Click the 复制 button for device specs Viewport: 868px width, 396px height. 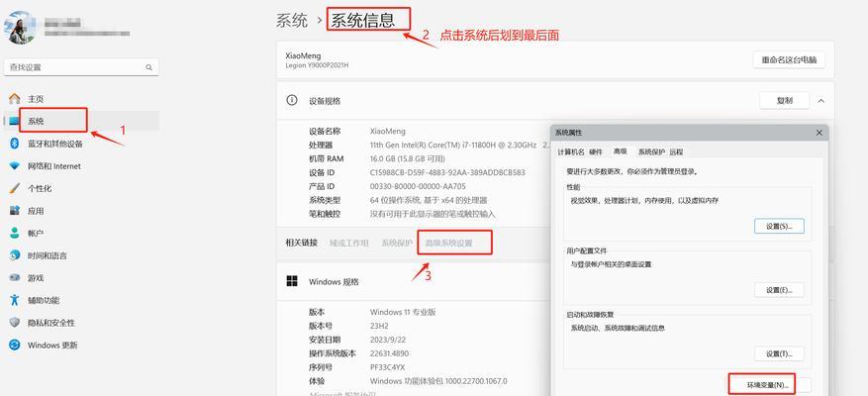[785, 101]
